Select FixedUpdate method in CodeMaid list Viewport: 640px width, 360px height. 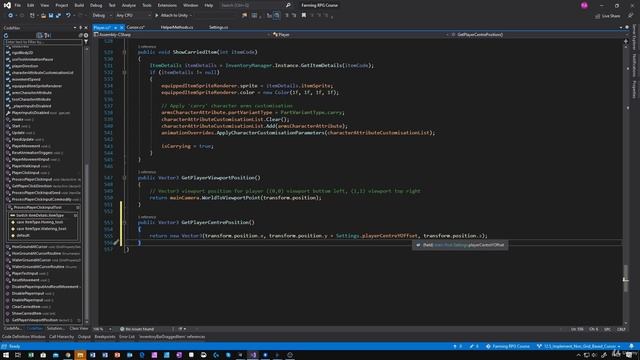[22, 139]
